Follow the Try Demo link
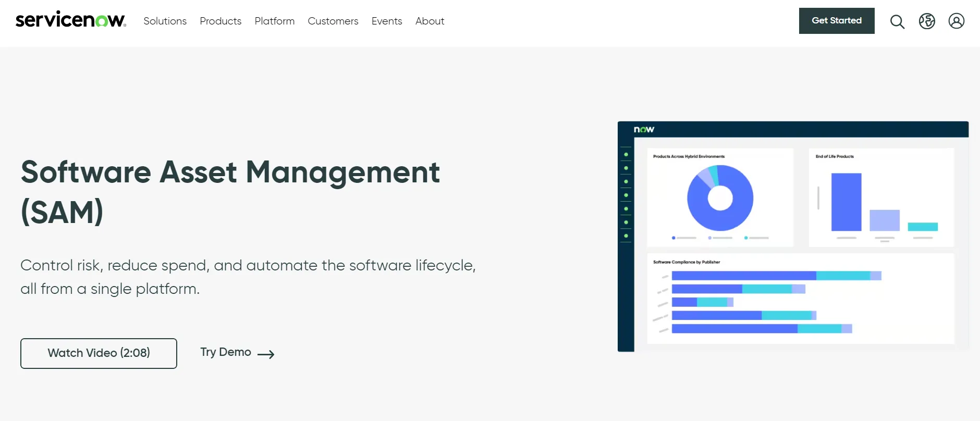 [226, 352]
